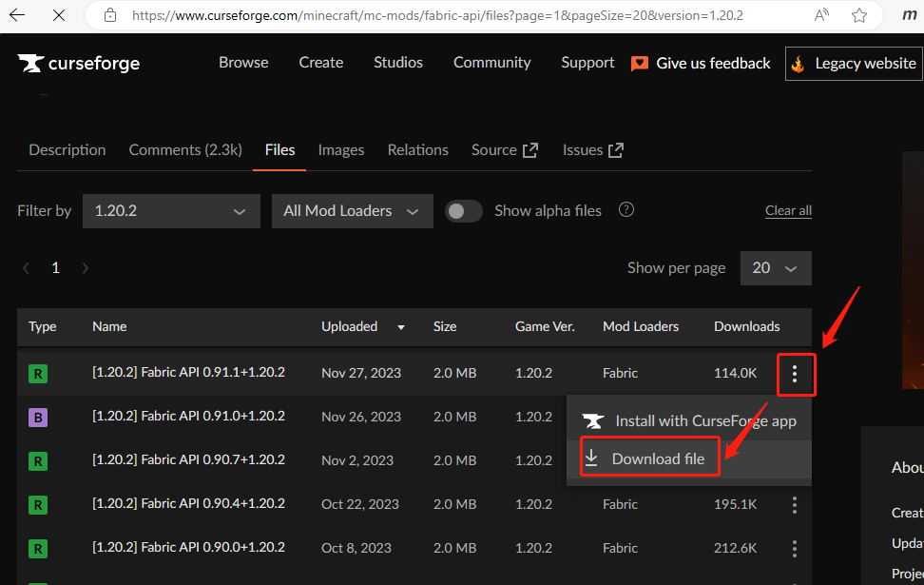Open the help icon next to Show alpha files
Screen dimensions: 924x585
tap(626, 209)
